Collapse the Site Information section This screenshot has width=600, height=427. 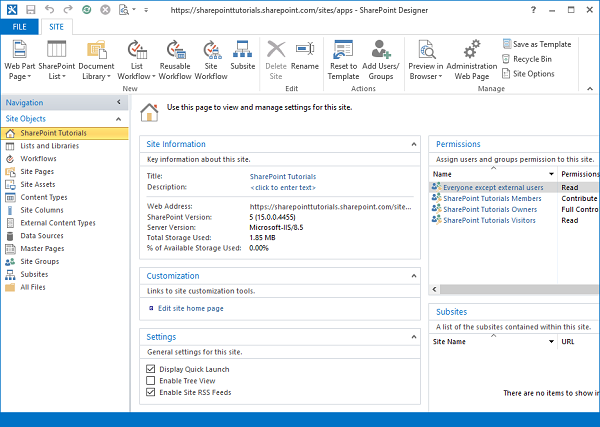[414, 144]
